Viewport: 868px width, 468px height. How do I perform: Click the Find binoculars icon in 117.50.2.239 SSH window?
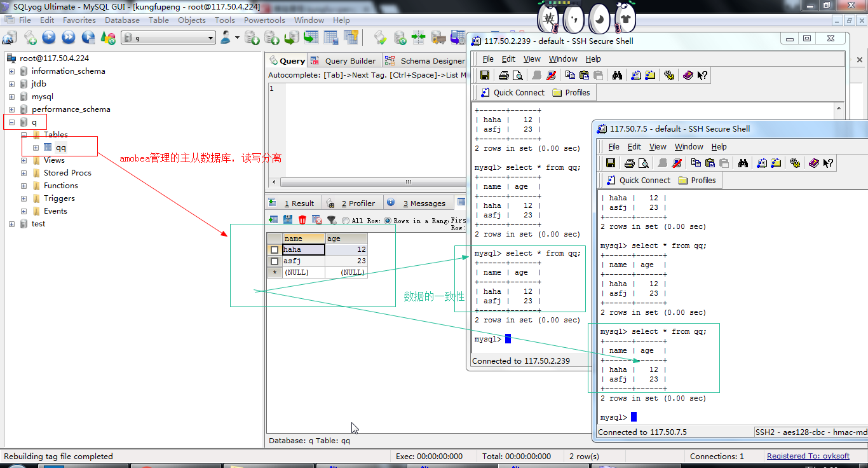[617, 75]
